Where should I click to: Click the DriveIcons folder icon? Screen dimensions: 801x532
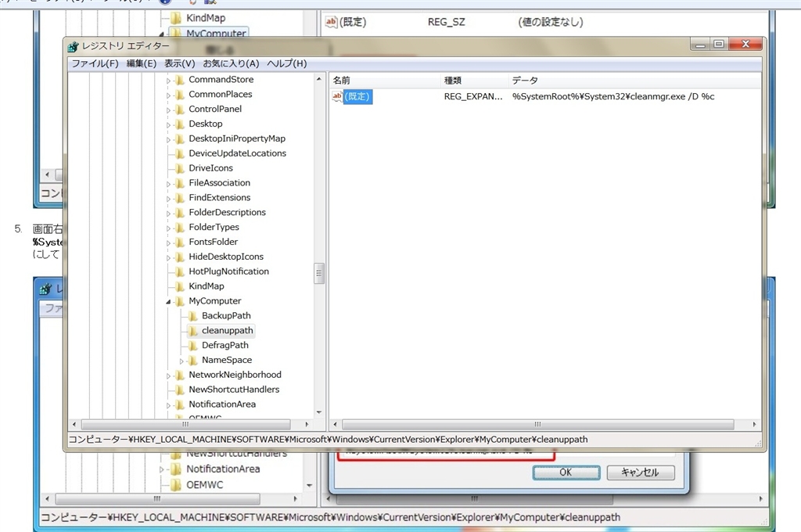point(179,169)
